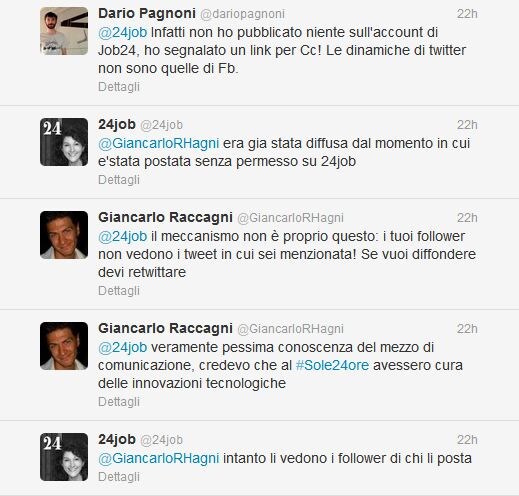Open @GiancarloRHagni mention in 'era gia stata' tweet
This screenshot has width=519, height=496.
[x=158, y=144]
